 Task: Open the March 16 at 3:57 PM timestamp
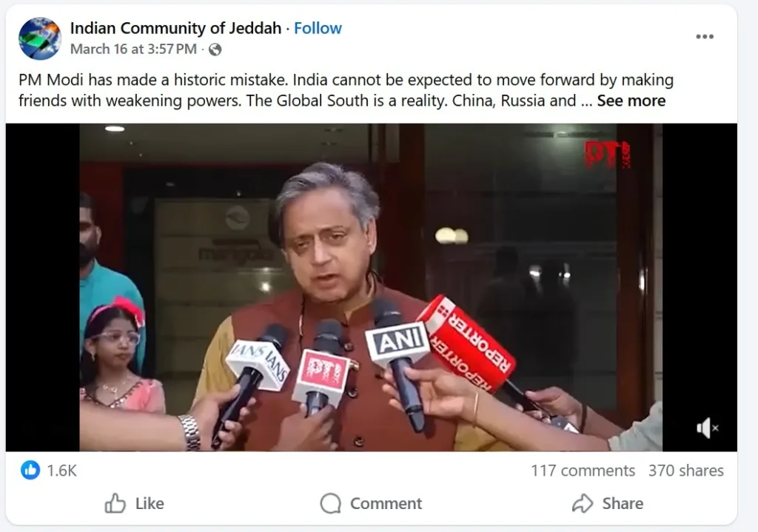(133, 50)
